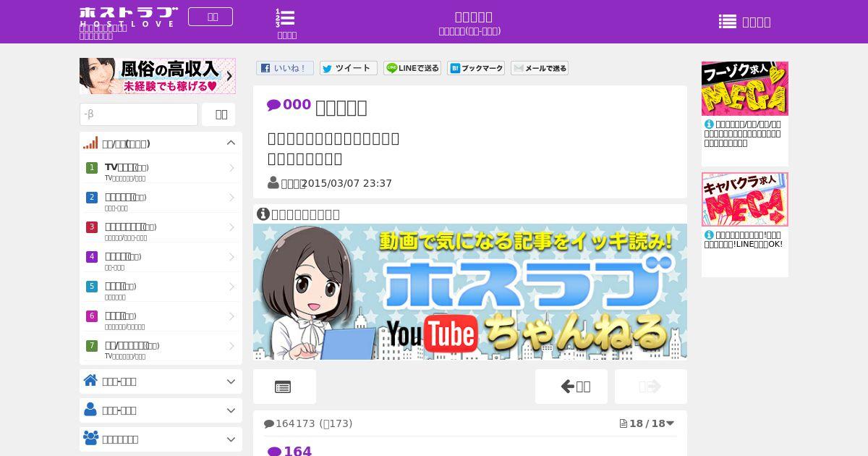Focus the sidebar search input field
868x456 pixels.
[139, 114]
